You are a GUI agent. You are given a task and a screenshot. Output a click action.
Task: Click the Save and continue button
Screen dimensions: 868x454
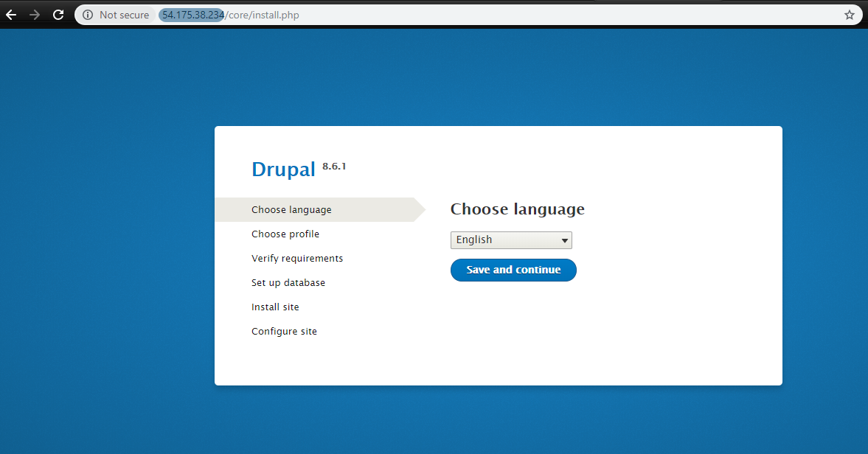(x=513, y=270)
